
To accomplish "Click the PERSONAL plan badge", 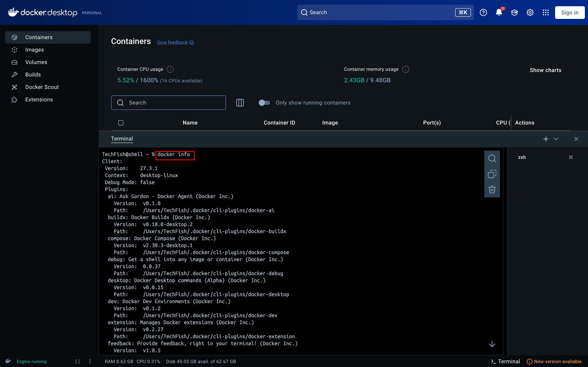I will coord(92,13).
